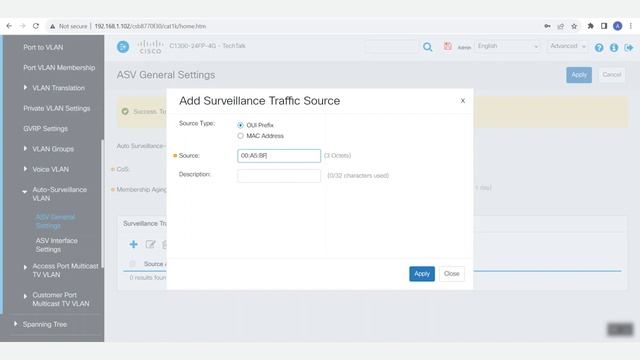This screenshot has height=360, width=640.
Task: Open Private VLAN Settings page
Action: (57, 108)
